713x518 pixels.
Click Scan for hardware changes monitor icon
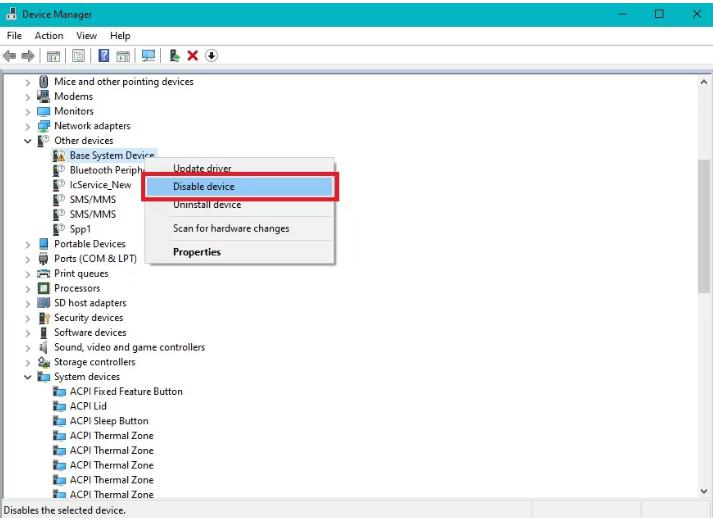coord(148,56)
